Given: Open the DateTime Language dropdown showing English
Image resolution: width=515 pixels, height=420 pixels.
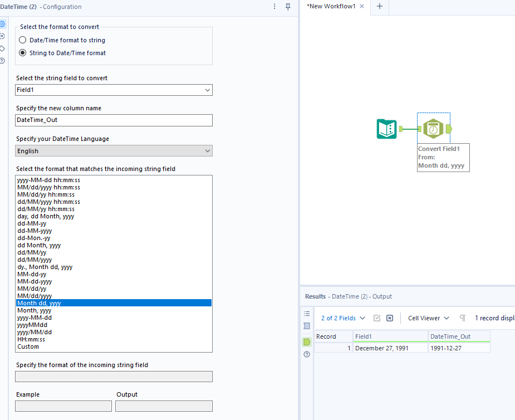Looking at the screenshot, I should click(x=114, y=150).
